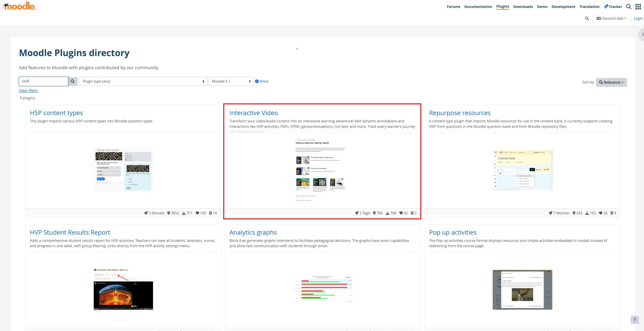Expand More search filters
Screen dimensions: 644x331
click(262, 81)
